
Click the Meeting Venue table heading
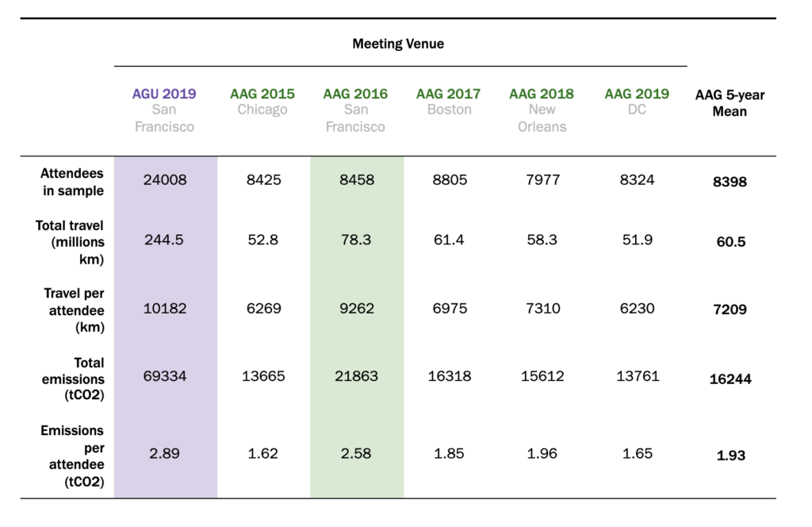pyautogui.click(x=398, y=44)
